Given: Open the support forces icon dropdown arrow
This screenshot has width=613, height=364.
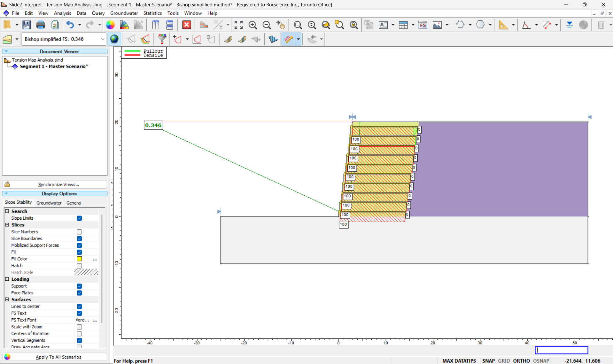Looking at the screenshot, I should pos(298,39).
